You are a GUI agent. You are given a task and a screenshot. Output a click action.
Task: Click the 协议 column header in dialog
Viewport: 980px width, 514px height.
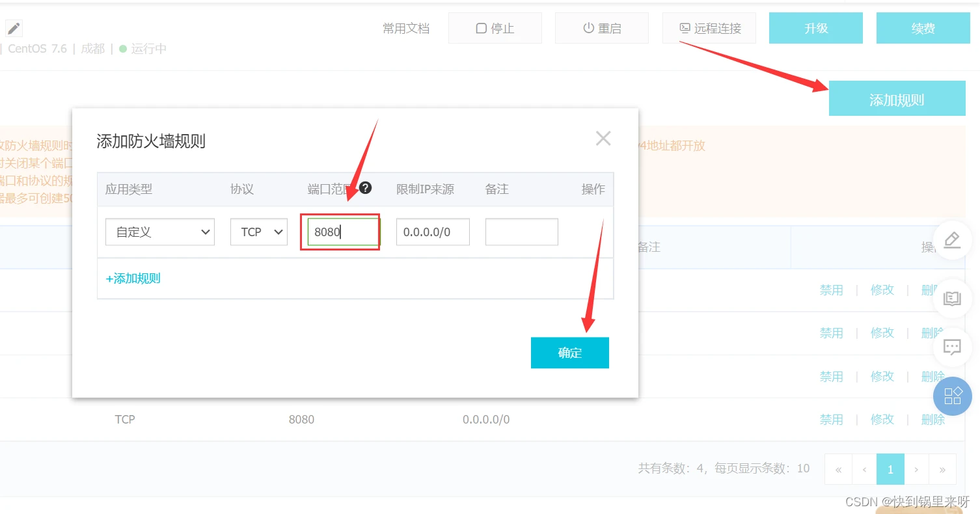(x=241, y=189)
